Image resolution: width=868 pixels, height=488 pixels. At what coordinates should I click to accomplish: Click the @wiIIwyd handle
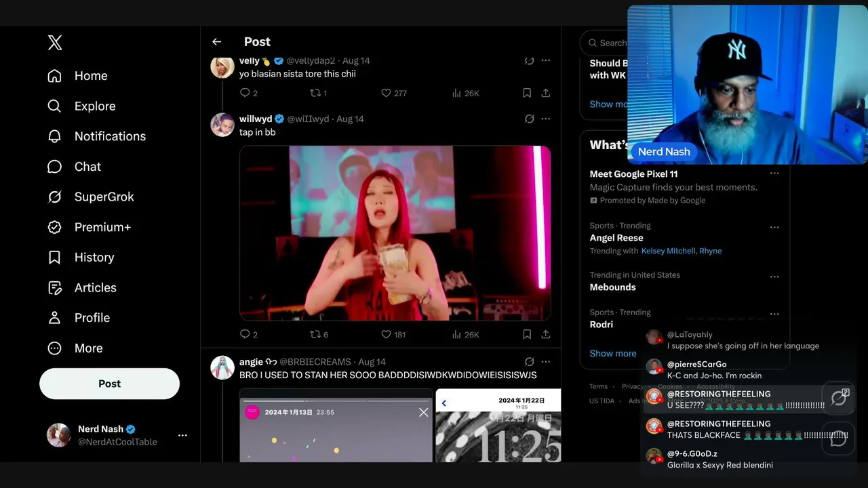(308, 119)
